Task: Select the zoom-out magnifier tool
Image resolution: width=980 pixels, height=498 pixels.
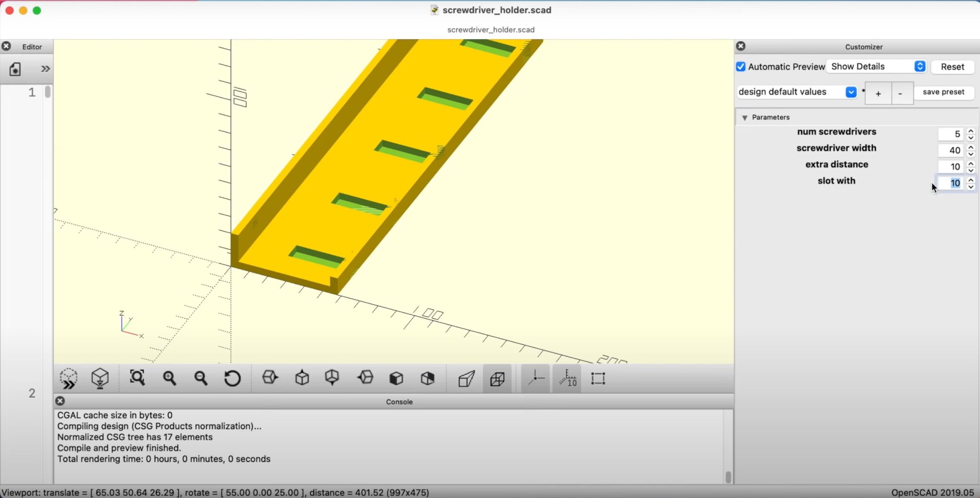Action: (x=201, y=379)
